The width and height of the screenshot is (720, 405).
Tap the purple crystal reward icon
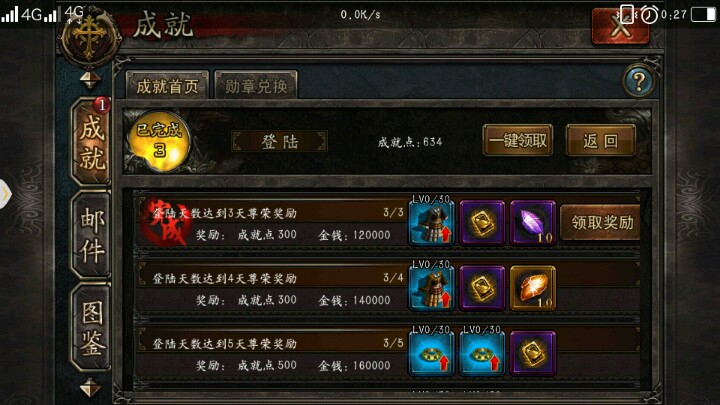(x=533, y=223)
